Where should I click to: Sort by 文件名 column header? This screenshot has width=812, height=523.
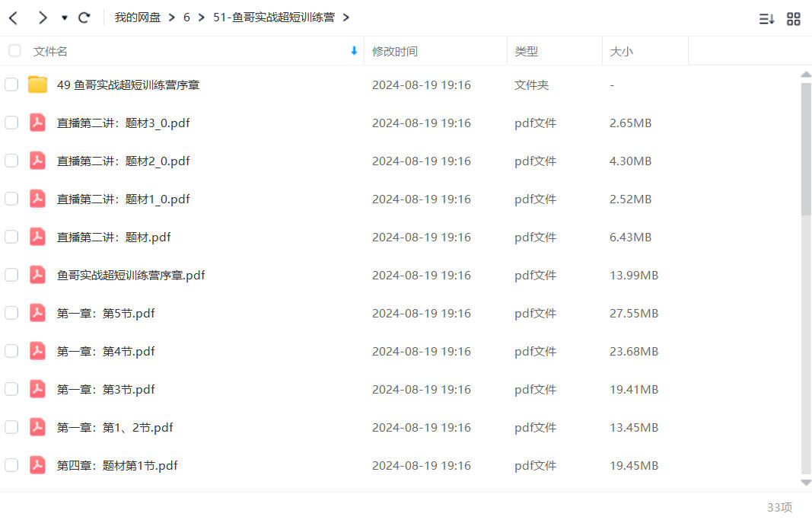(x=50, y=51)
